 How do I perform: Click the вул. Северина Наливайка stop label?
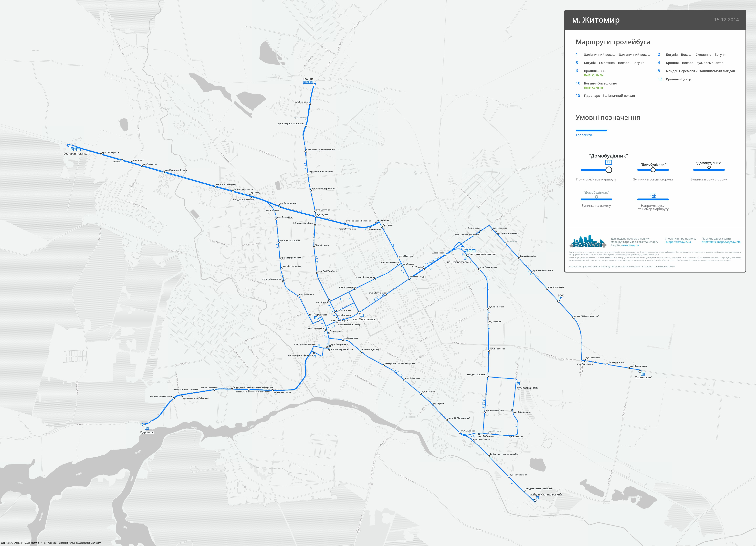coord(291,124)
